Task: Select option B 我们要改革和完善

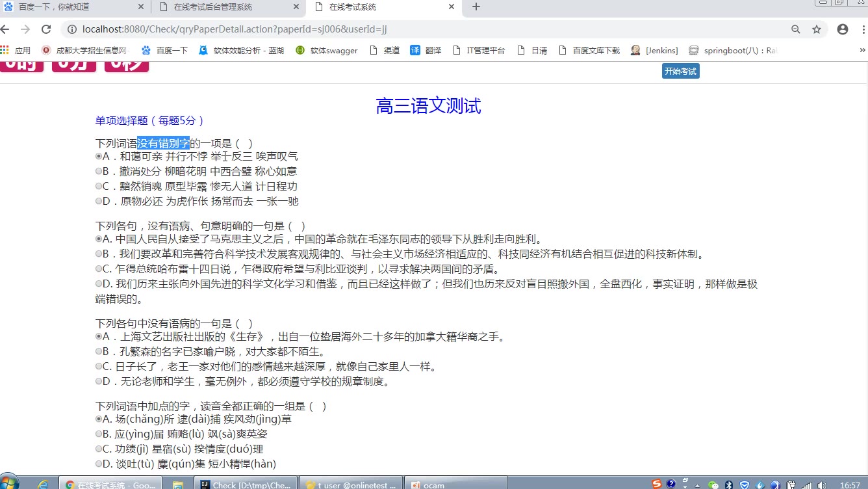Action: (x=99, y=254)
